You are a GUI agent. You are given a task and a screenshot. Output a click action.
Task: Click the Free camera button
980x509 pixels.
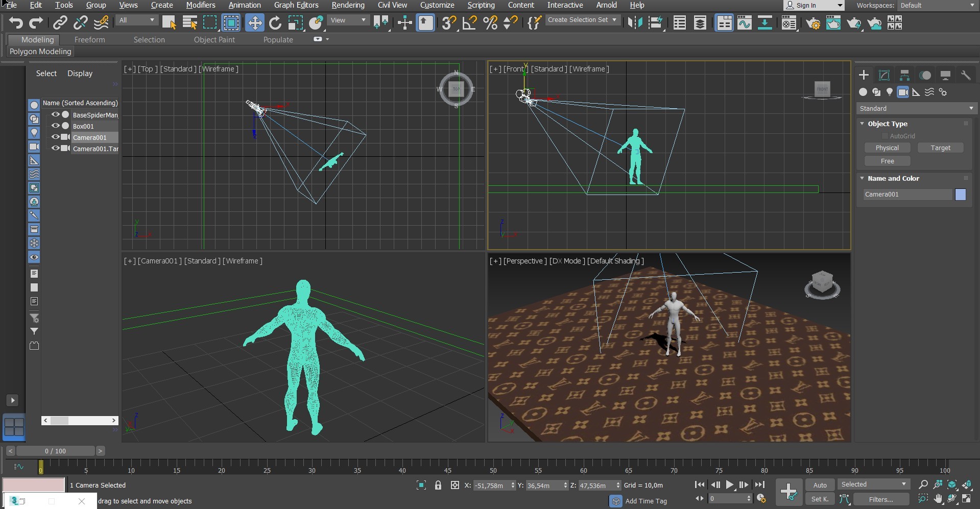point(887,161)
